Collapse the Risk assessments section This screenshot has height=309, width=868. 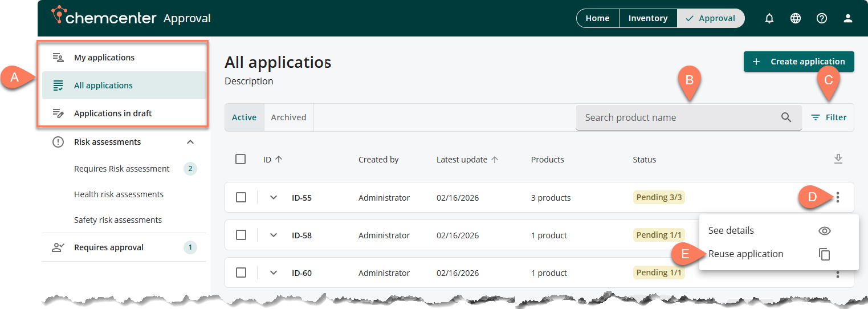(190, 142)
